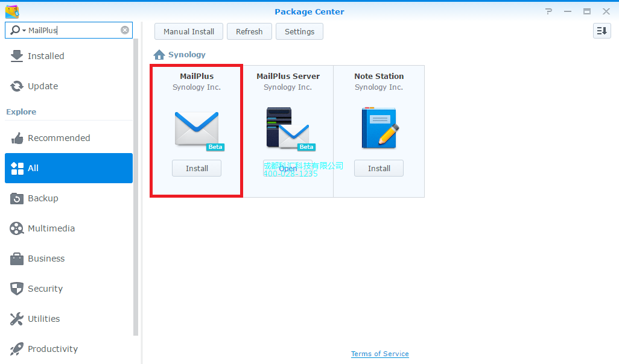Select the All category
This screenshot has height=364, width=619.
pyautogui.click(x=69, y=168)
